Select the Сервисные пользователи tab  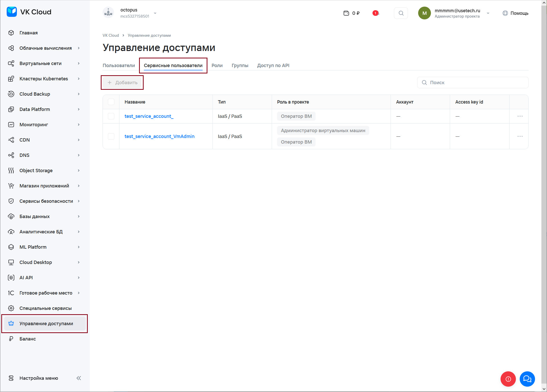pos(173,66)
